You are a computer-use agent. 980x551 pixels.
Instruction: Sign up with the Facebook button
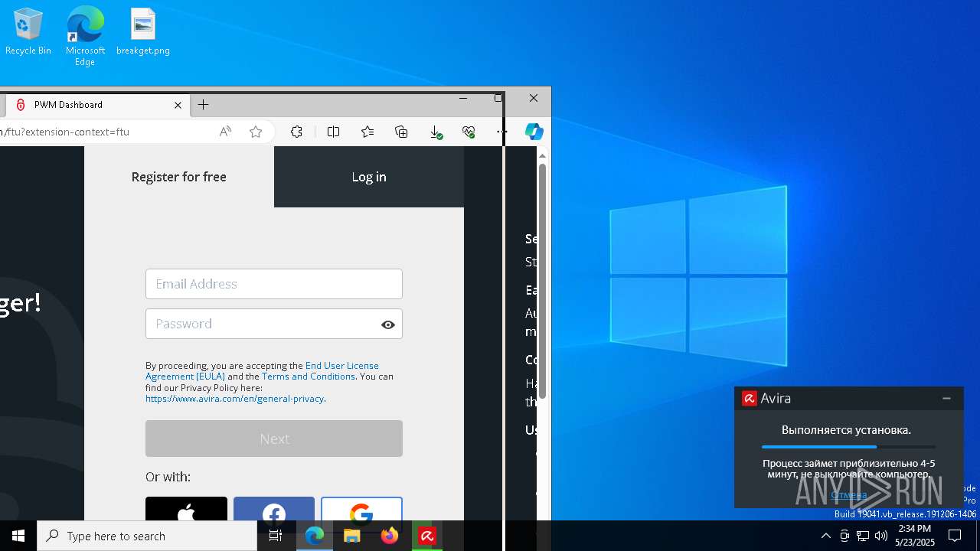(274, 509)
